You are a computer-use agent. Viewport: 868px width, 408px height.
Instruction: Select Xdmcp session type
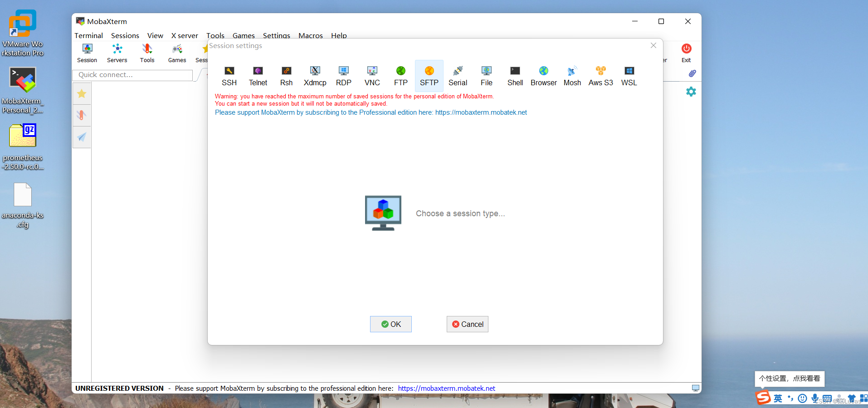pos(315,76)
